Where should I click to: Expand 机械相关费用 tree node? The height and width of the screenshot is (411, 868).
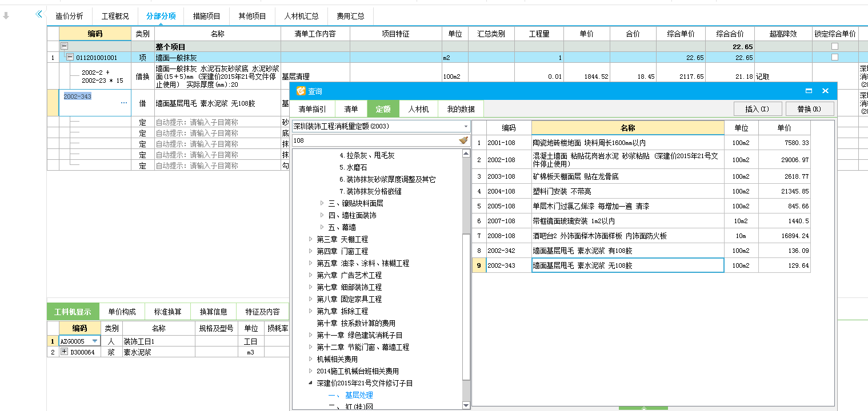click(x=311, y=359)
